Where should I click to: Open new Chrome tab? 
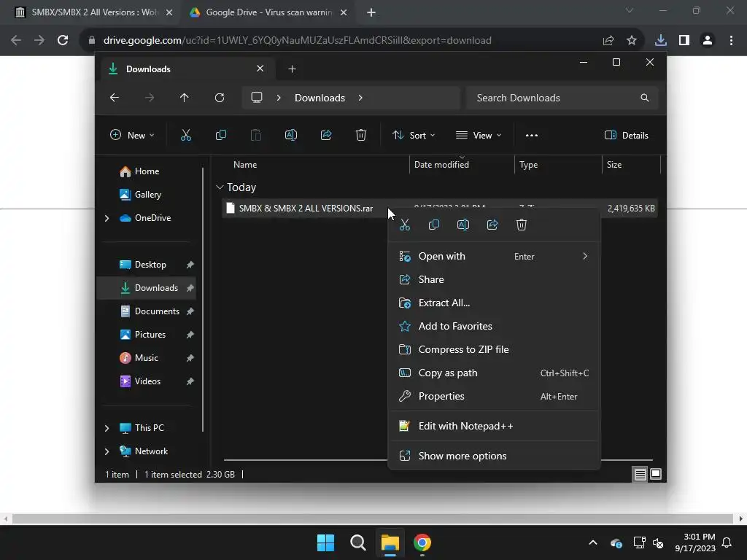coord(371,12)
